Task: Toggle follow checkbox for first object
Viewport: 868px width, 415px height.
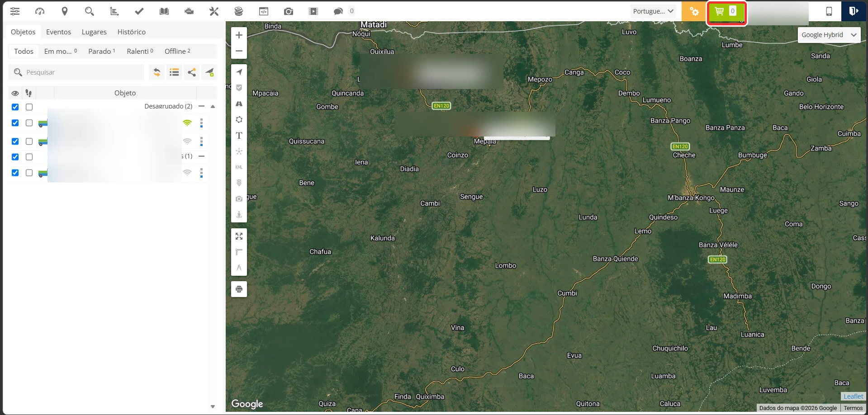Action: (29, 123)
